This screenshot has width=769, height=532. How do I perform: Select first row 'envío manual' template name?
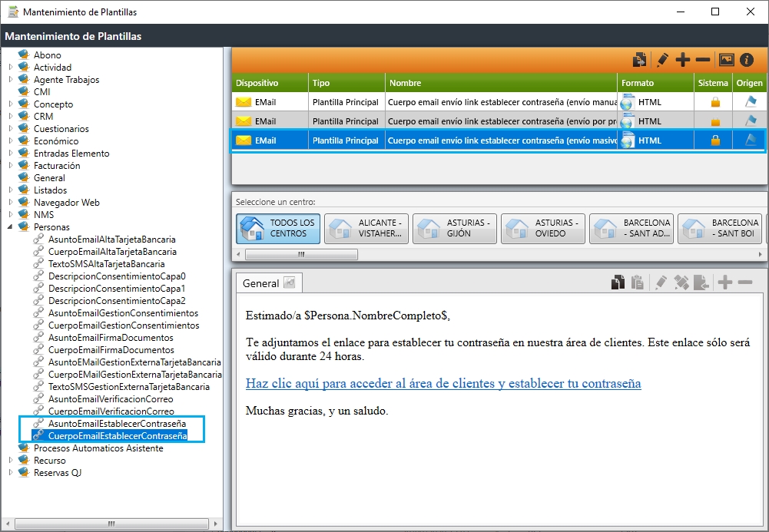(x=502, y=102)
